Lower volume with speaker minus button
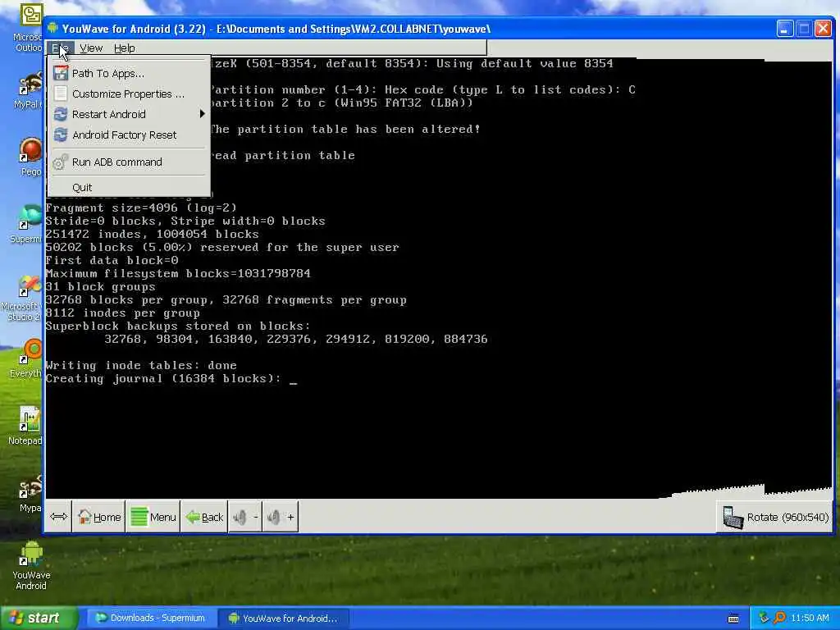 (245, 517)
